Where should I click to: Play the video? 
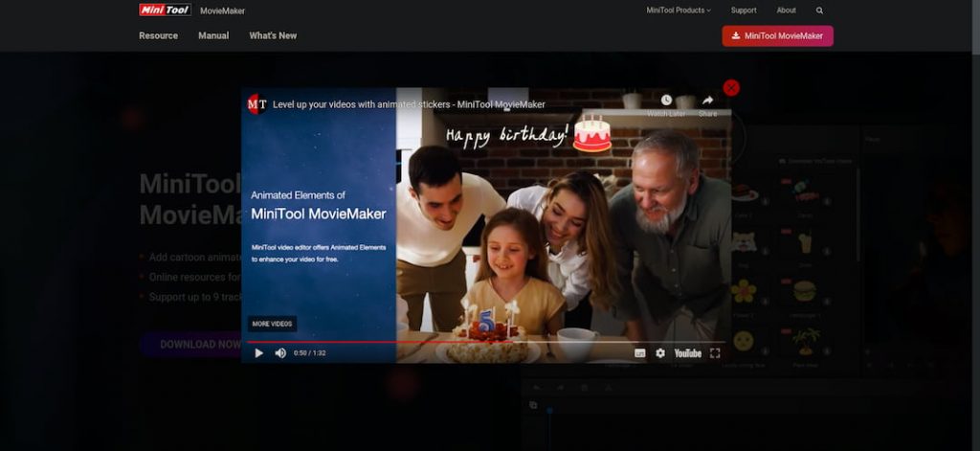click(258, 353)
